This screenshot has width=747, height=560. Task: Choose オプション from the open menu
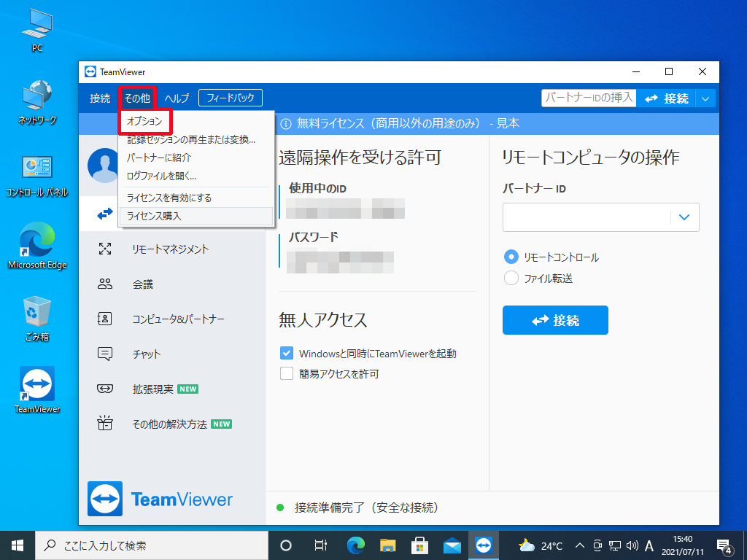pyautogui.click(x=144, y=121)
